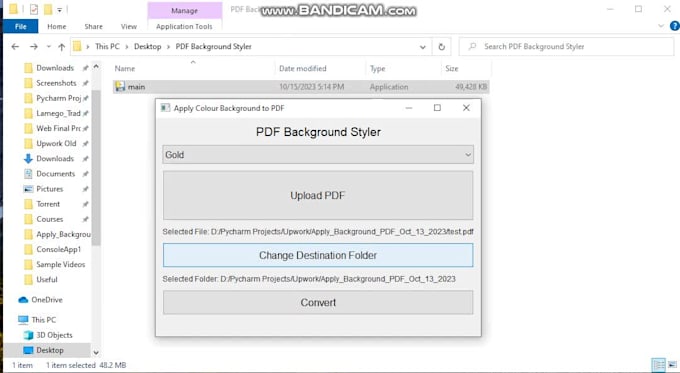Click the Convert button
680x373 pixels.
click(318, 303)
